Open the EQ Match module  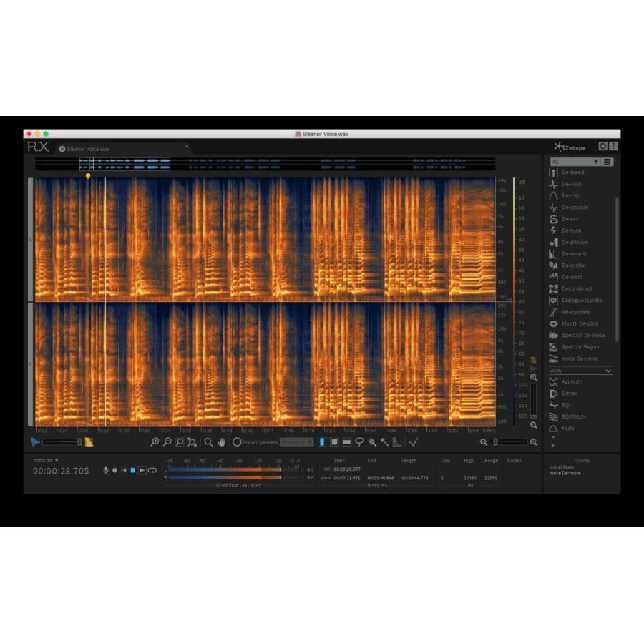567,417
